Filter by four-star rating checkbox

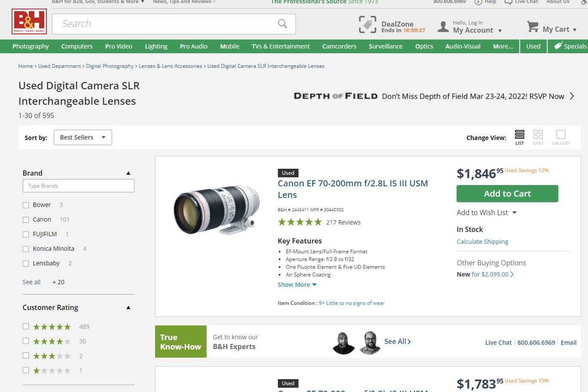(26, 341)
